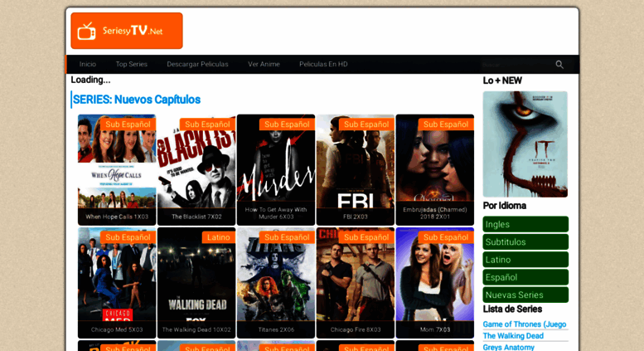Open the Ver Anime menu item

[264, 64]
